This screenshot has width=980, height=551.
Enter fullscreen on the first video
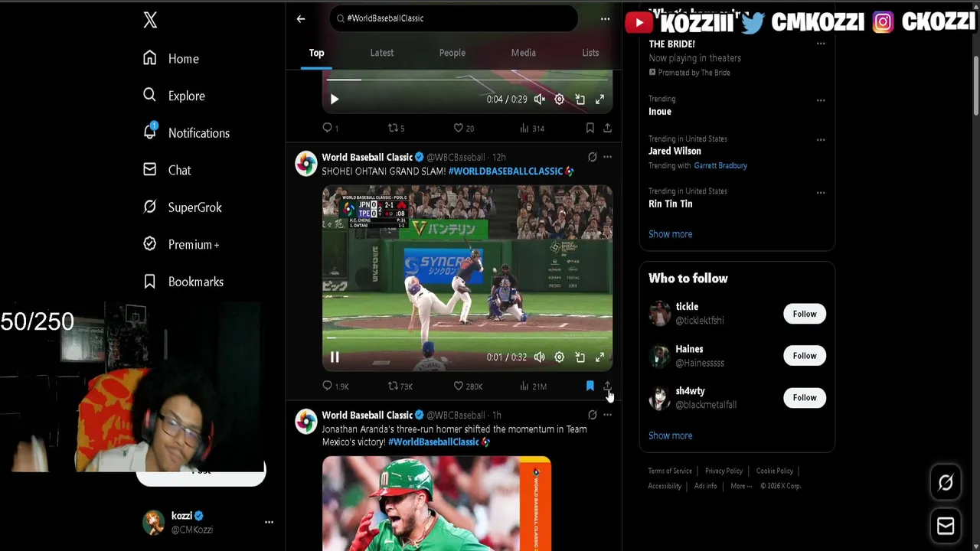click(x=600, y=99)
